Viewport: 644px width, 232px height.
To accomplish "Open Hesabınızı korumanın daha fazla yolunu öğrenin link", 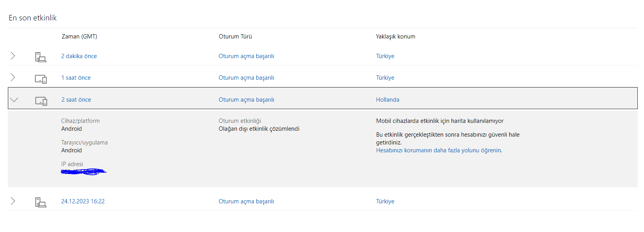I will [439, 150].
